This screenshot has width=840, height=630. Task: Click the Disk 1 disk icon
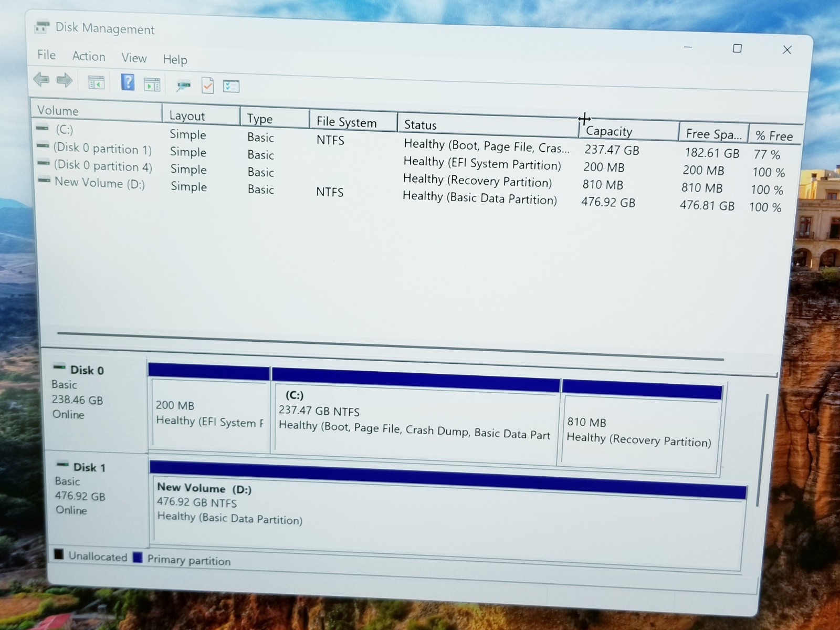click(62, 465)
